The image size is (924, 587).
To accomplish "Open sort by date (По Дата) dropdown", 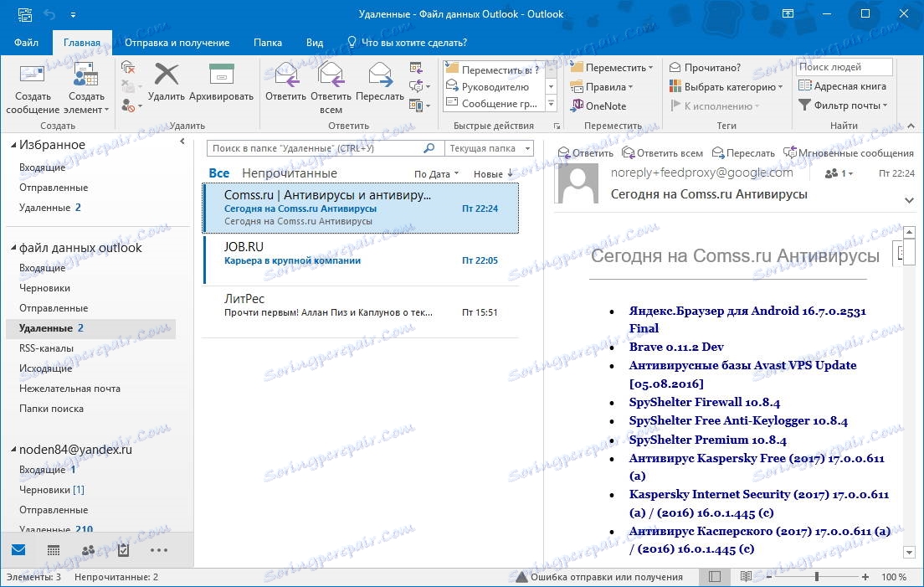I will pyautogui.click(x=436, y=174).
